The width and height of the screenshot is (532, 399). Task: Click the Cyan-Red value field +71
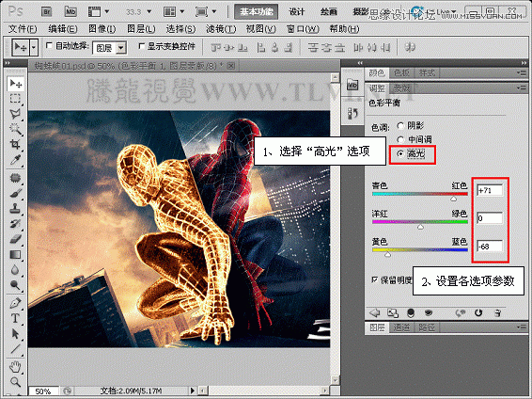point(490,190)
